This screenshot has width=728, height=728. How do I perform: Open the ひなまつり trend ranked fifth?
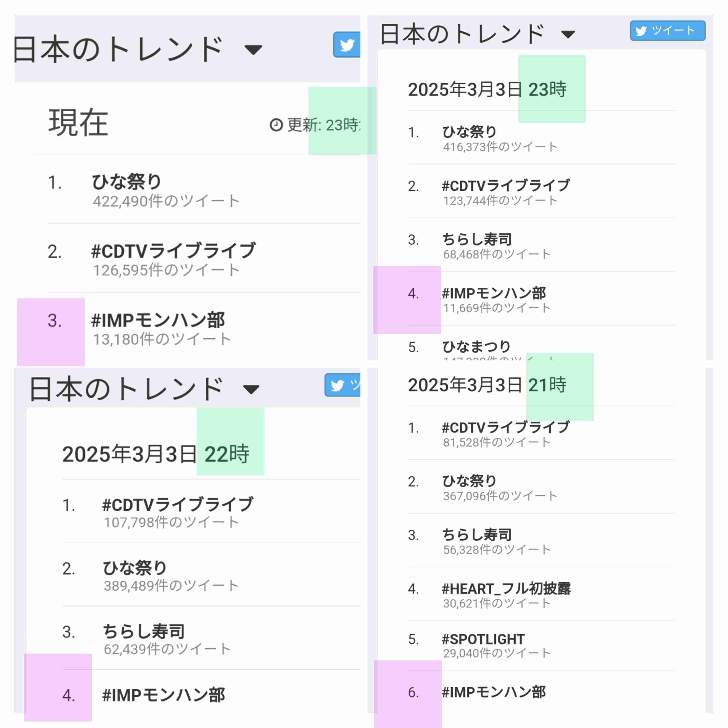point(476,347)
